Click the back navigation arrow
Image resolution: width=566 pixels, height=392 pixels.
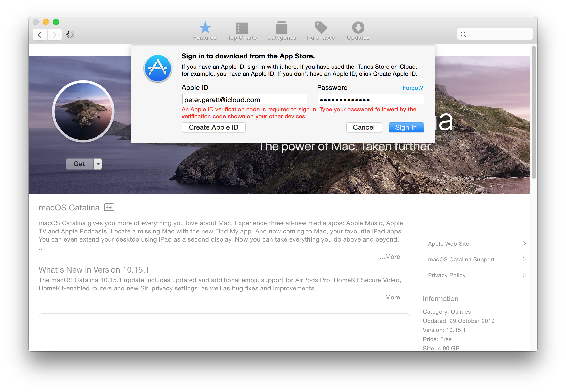click(x=40, y=35)
